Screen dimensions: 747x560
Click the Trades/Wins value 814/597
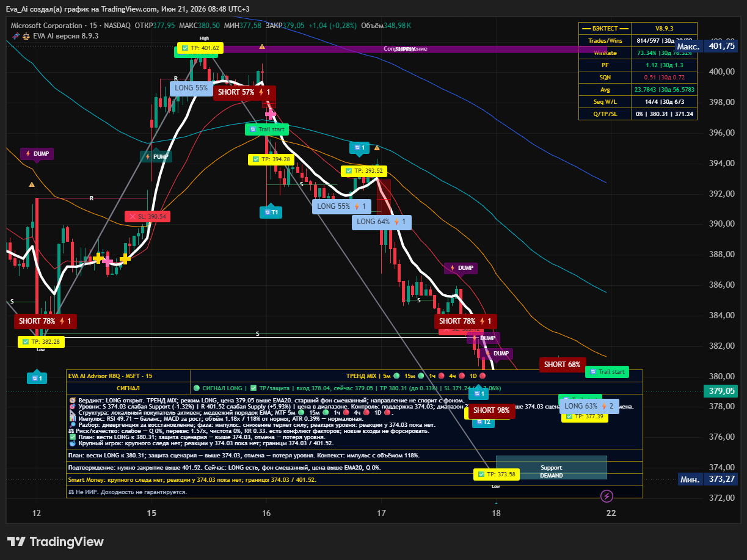(x=663, y=41)
